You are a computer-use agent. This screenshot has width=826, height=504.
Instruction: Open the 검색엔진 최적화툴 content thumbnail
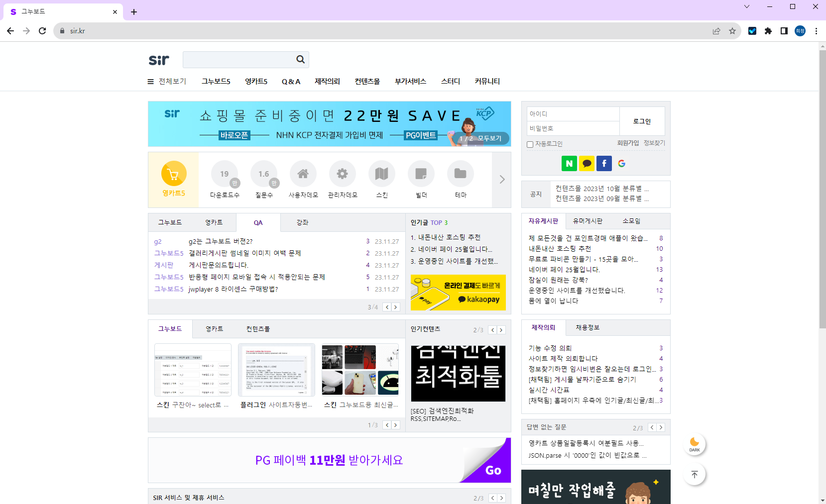click(458, 374)
